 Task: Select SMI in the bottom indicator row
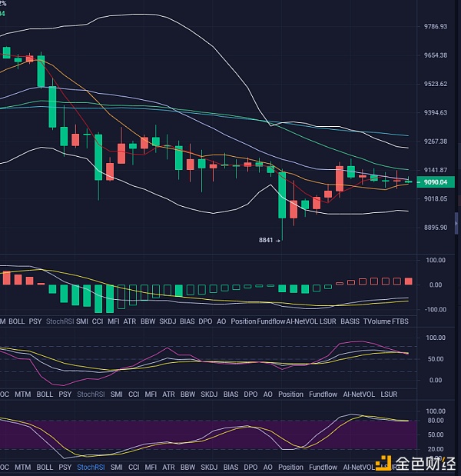(117, 468)
